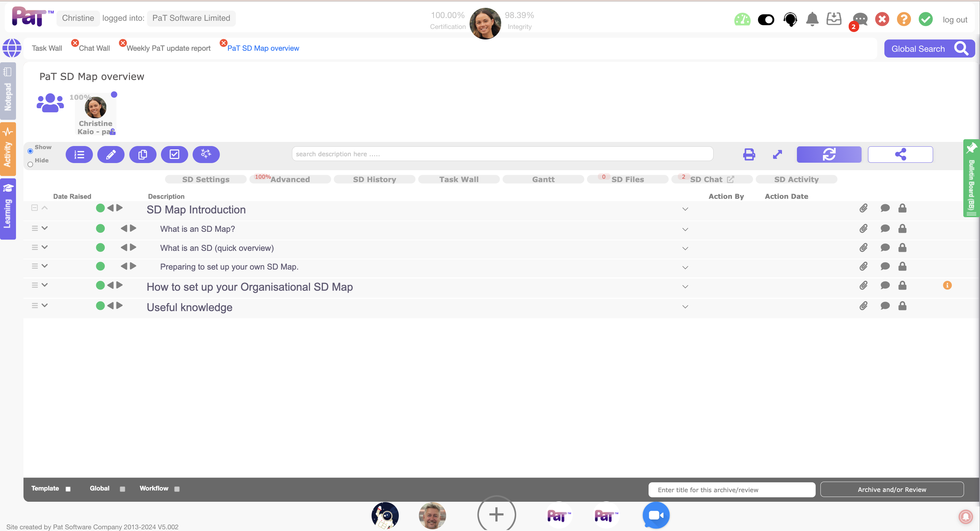Collapse SD Map Introduction tree arrow
The image size is (980, 531).
45,208
